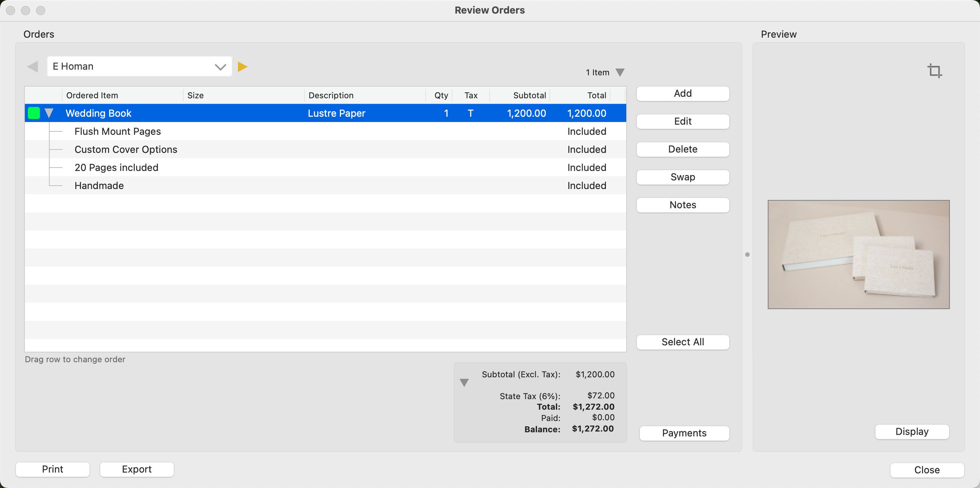Click the Subtotal column header
The height and width of the screenshot is (488, 980).
click(x=529, y=95)
